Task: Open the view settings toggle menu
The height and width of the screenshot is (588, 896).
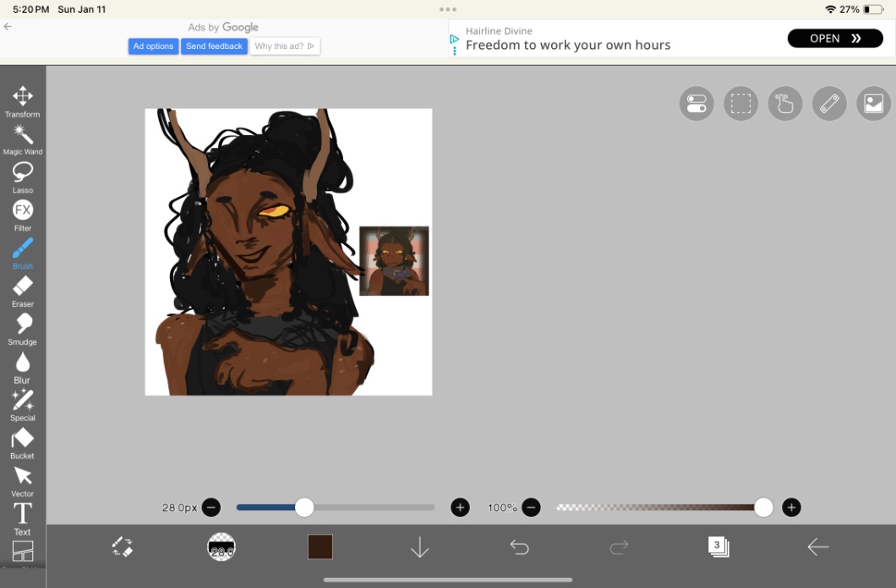Action: pos(697,104)
